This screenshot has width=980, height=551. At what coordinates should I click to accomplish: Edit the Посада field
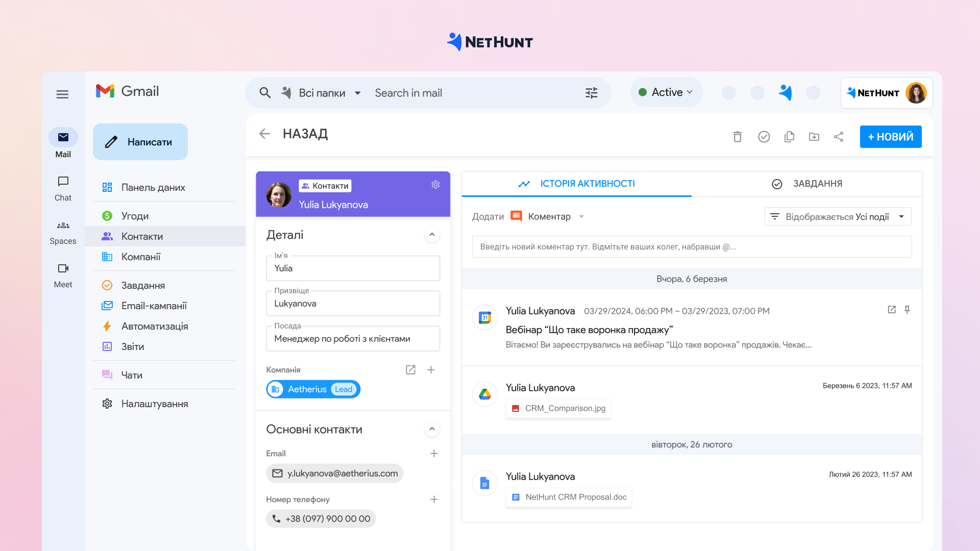pos(353,339)
